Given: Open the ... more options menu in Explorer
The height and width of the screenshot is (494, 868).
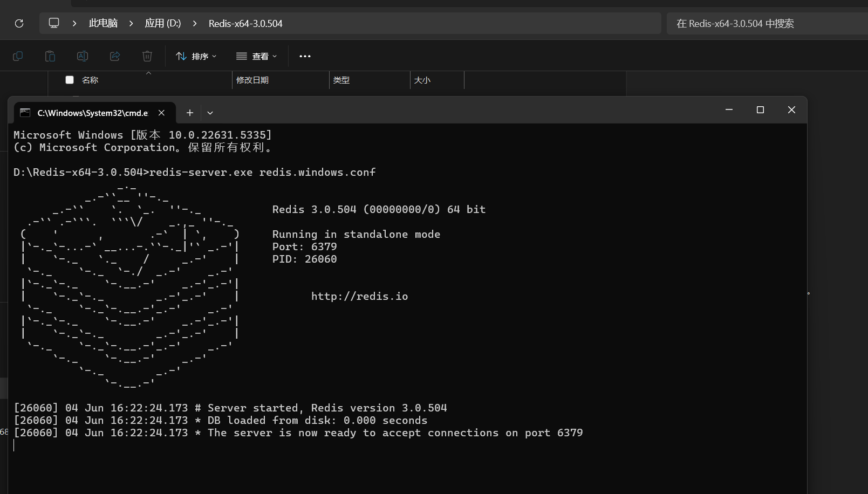Looking at the screenshot, I should (305, 56).
